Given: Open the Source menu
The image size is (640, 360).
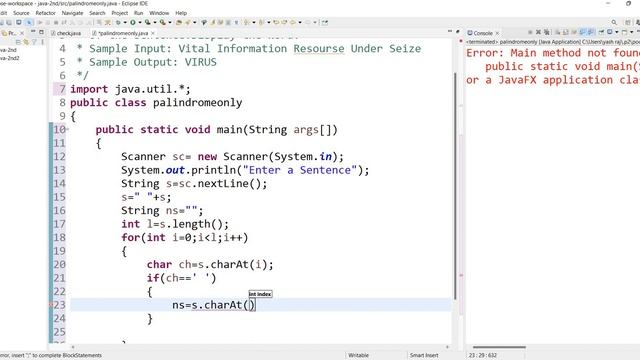Looking at the screenshot, I should 21,13.
